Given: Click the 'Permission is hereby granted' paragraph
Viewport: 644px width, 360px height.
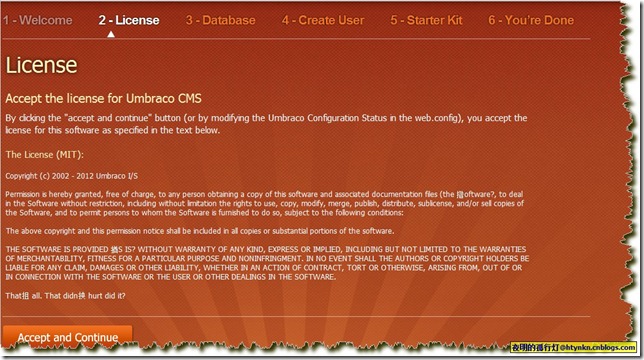Looking at the screenshot, I should tap(264, 203).
